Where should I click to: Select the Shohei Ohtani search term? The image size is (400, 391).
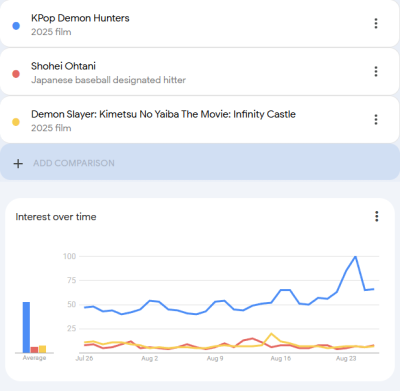point(63,66)
